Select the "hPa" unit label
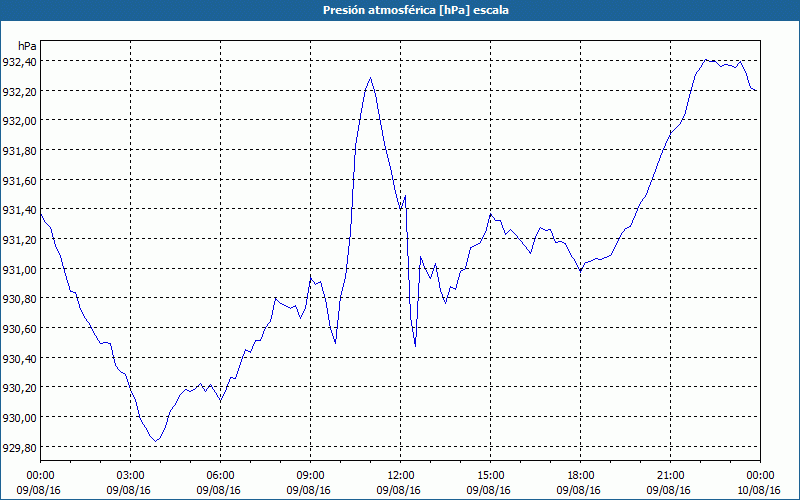Image resolution: width=800 pixels, height=500 pixels. [27, 46]
